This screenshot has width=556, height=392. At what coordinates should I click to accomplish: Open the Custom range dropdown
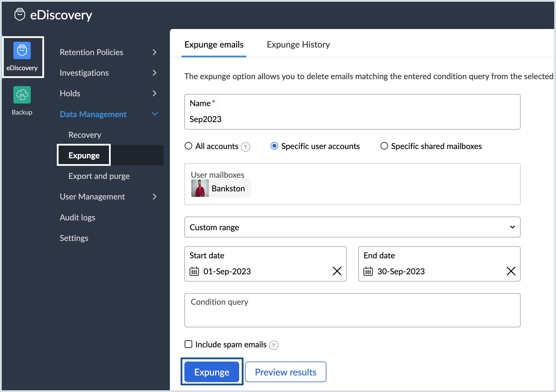click(x=352, y=227)
